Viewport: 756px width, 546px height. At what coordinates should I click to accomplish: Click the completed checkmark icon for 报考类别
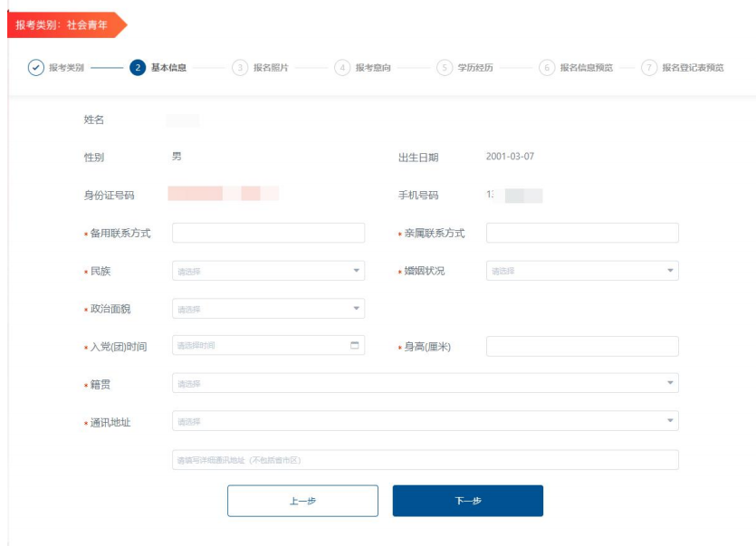tap(36, 68)
